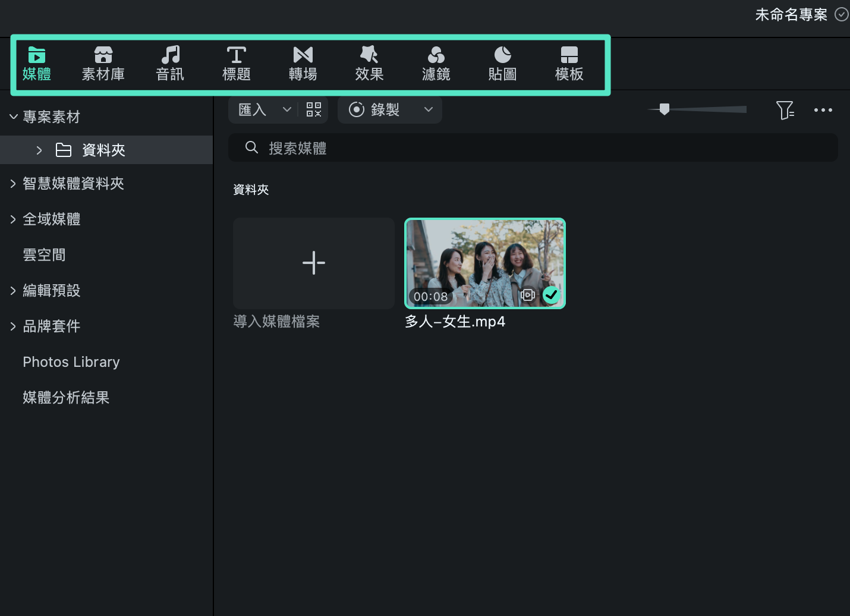Open the 媒體 (Media) tab

click(37, 64)
